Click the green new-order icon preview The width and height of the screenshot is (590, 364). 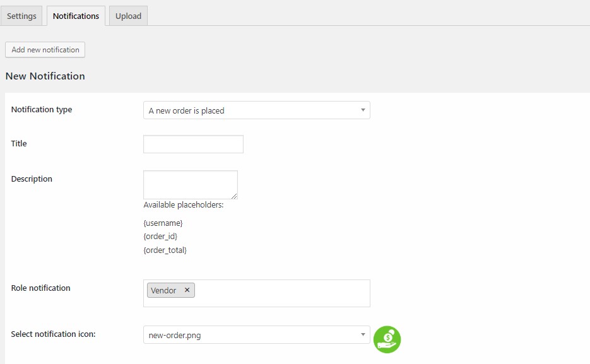pyautogui.click(x=387, y=339)
